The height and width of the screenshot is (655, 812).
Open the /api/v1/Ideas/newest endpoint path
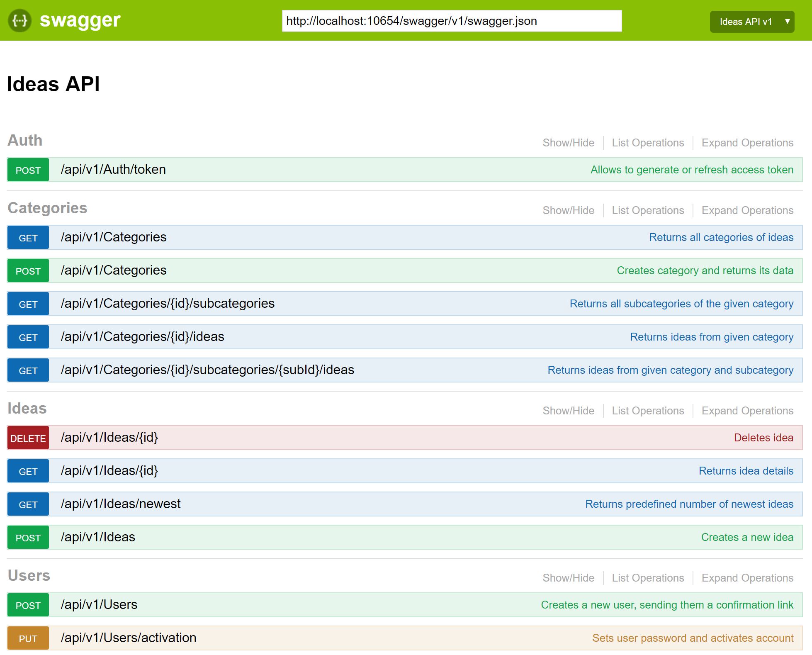(x=121, y=504)
